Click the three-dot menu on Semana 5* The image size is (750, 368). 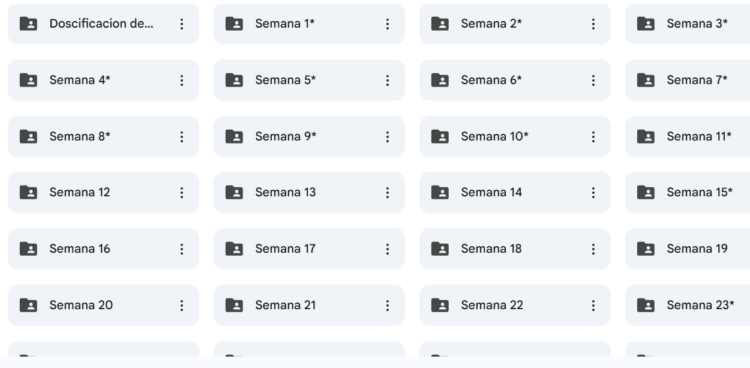tap(387, 80)
